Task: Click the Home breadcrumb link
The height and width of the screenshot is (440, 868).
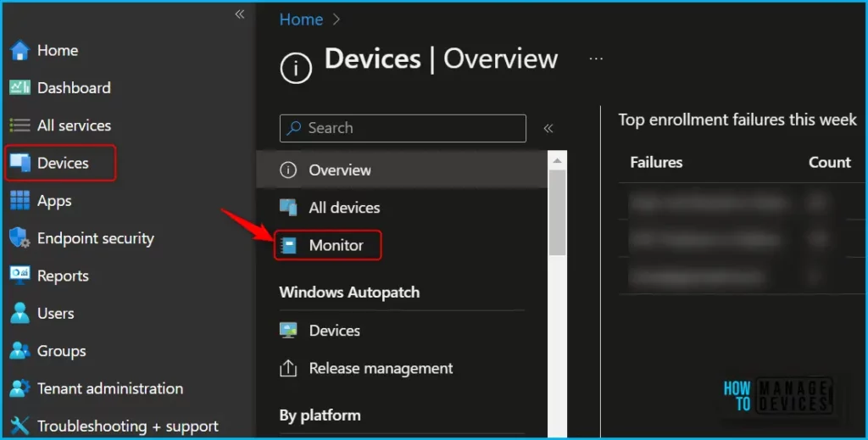Action: (x=301, y=19)
